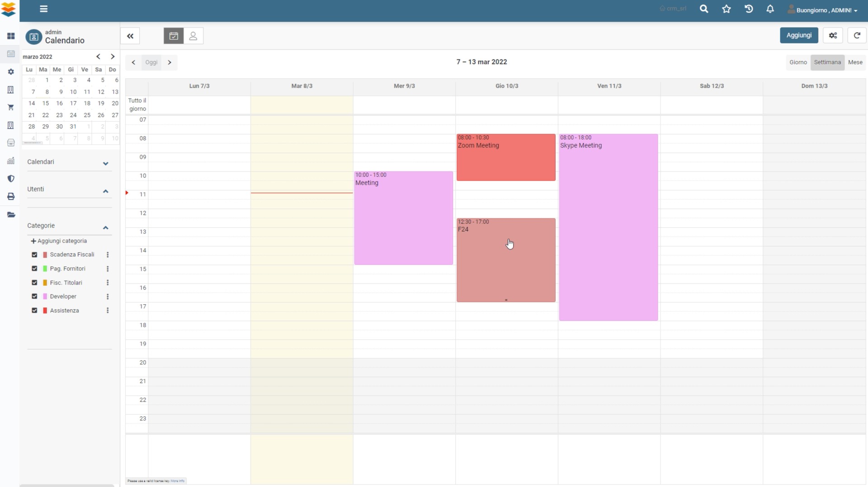
Task: Switch to Mese view
Action: click(x=855, y=62)
